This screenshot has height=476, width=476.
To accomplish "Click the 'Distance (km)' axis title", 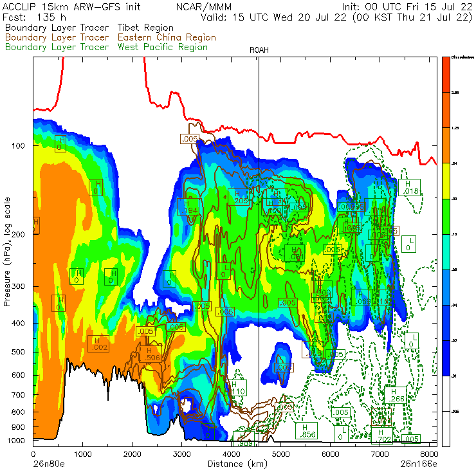I will pyautogui.click(x=237, y=464).
